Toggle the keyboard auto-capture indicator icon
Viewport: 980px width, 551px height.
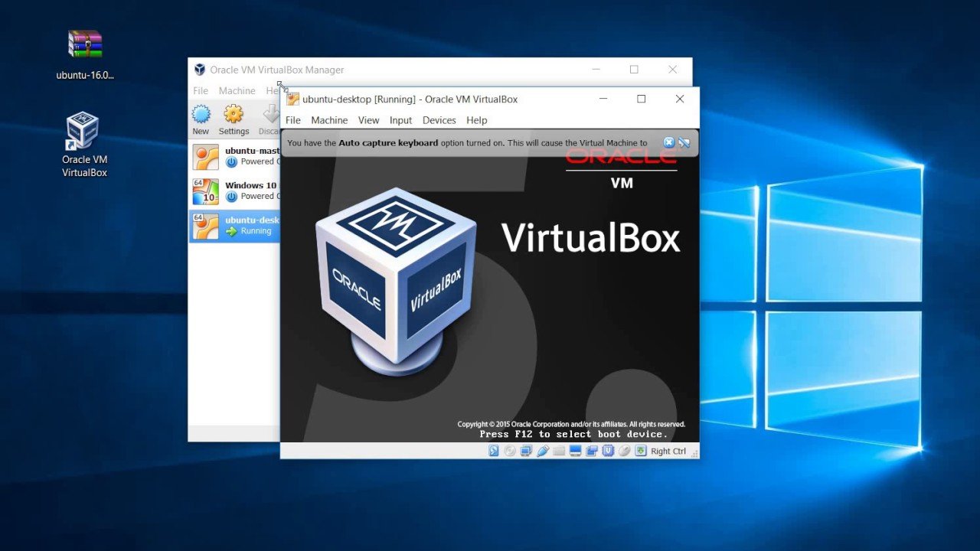pyautogui.click(x=640, y=451)
